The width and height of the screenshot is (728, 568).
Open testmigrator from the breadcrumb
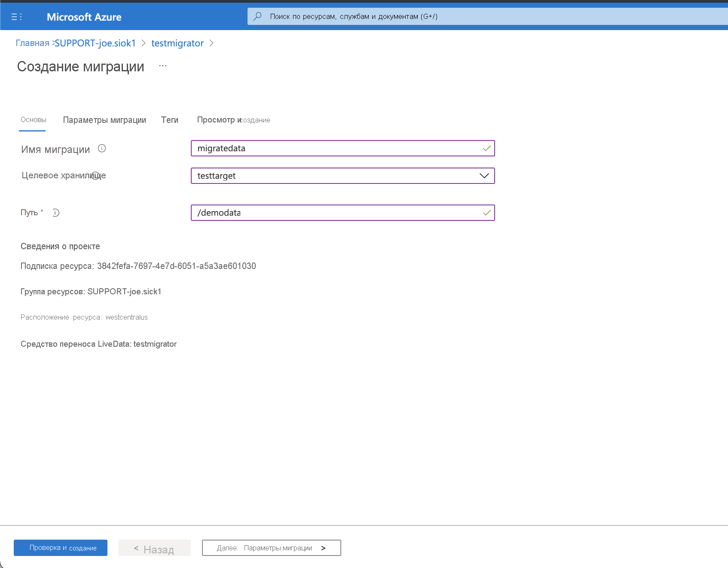tap(177, 43)
